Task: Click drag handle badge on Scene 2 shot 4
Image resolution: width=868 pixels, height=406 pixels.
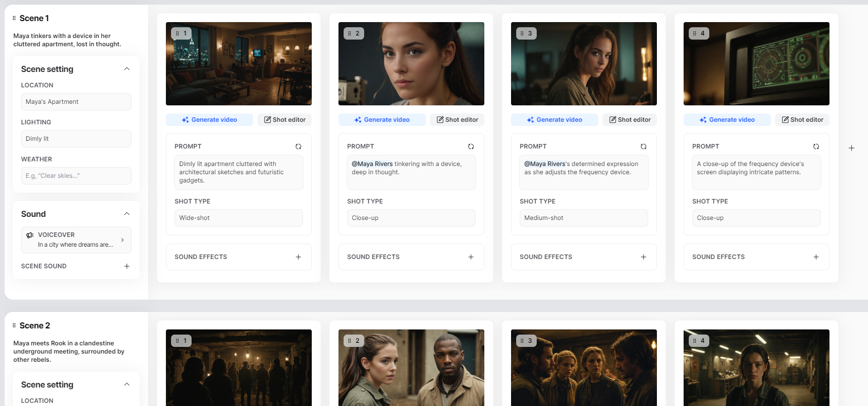Action: pyautogui.click(x=699, y=341)
